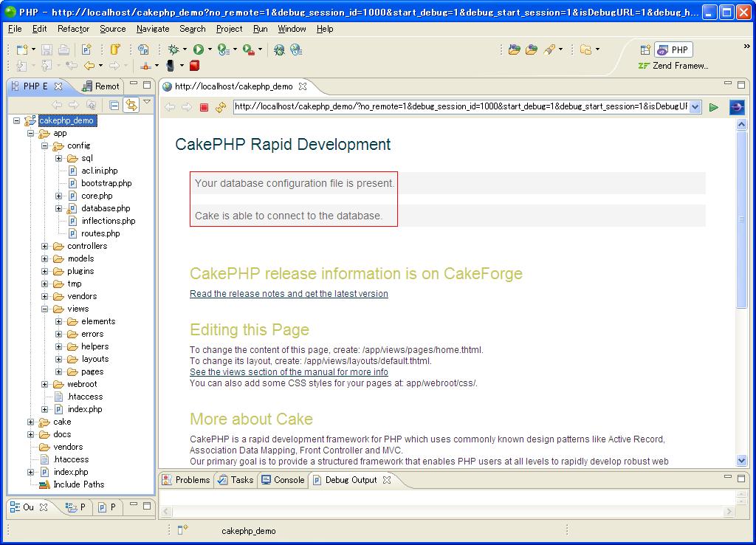Click Collapse All in PHP Explorer
This screenshot has width=756, height=545.
coord(114,105)
